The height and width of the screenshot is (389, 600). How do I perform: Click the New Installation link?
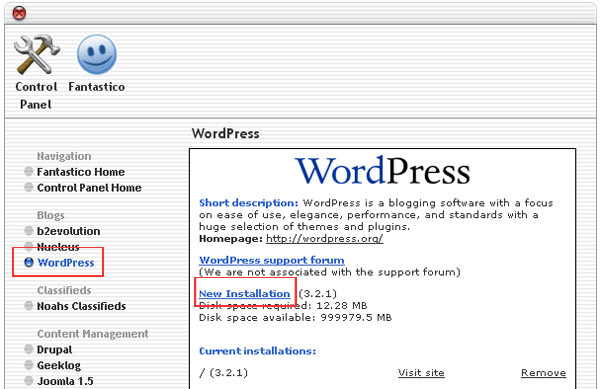[245, 294]
